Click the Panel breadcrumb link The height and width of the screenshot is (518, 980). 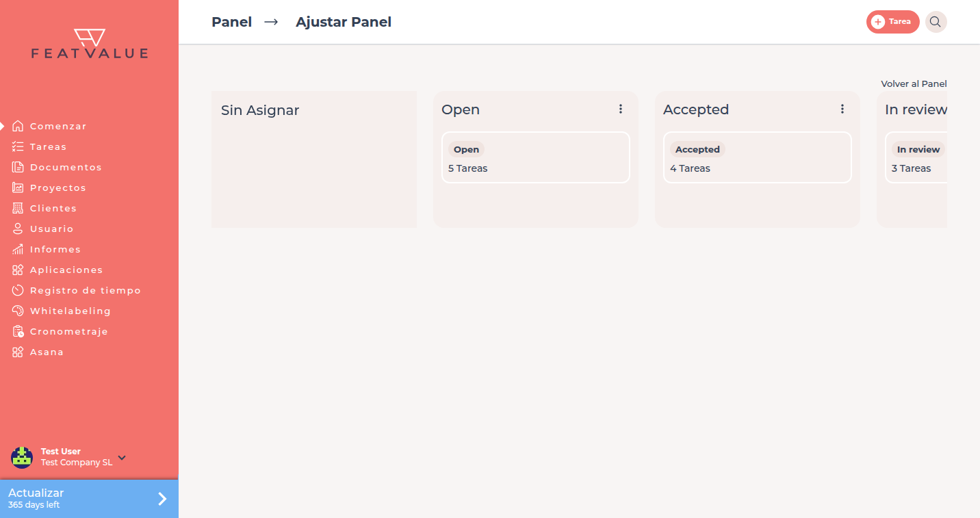click(x=231, y=22)
